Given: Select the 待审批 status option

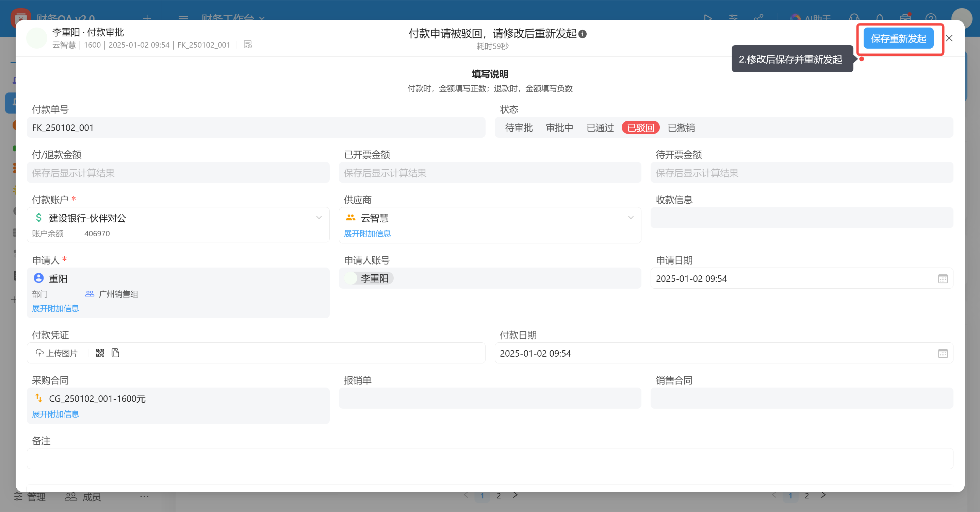Looking at the screenshot, I should (519, 128).
